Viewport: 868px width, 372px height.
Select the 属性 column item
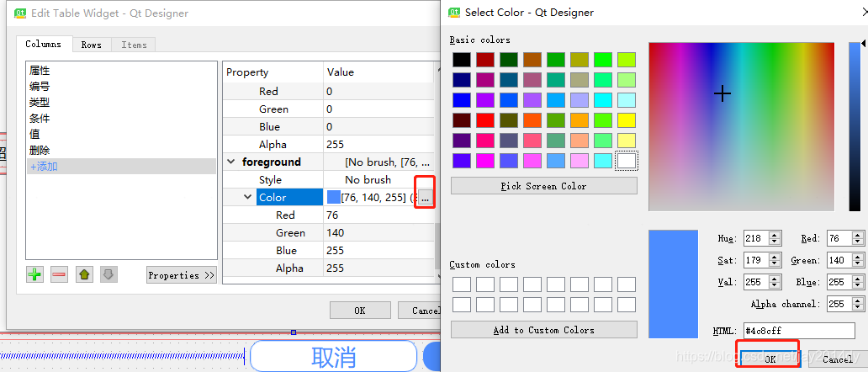[121, 71]
